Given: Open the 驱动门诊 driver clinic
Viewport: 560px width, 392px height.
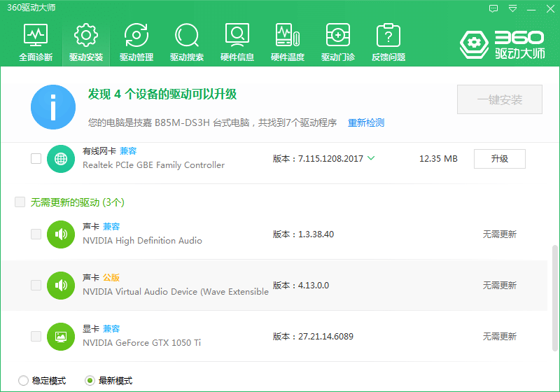Looking at the screenshot, I should 338,43.
